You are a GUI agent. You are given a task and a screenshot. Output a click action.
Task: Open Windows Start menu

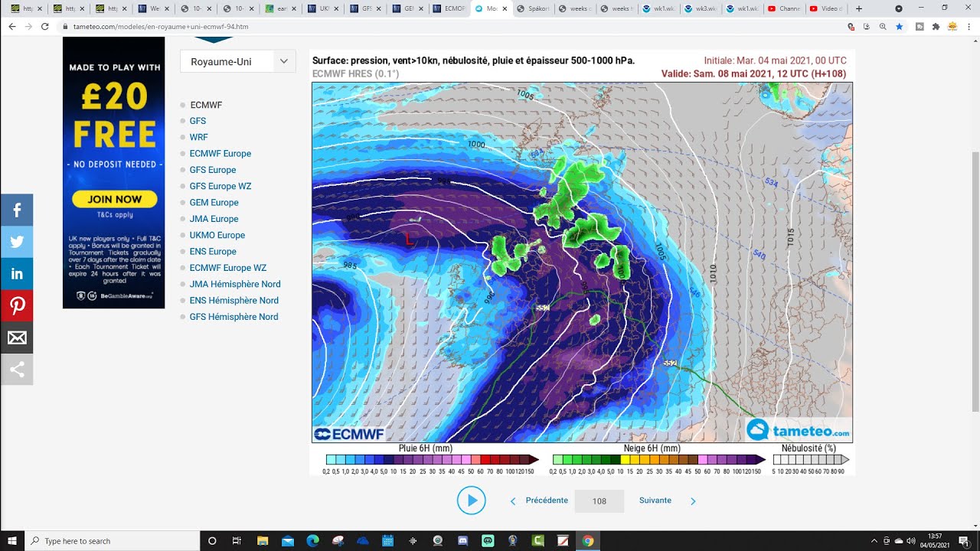point(12,540)
